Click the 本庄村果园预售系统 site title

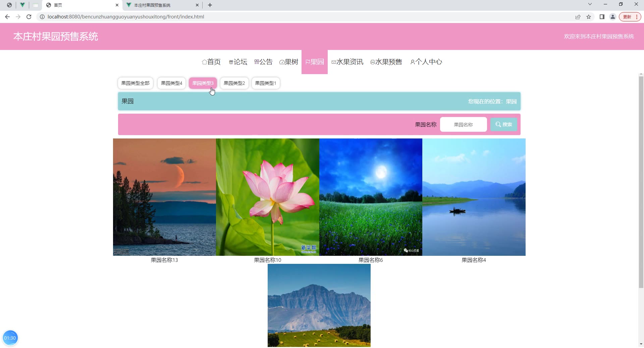[x=56, y=36]
